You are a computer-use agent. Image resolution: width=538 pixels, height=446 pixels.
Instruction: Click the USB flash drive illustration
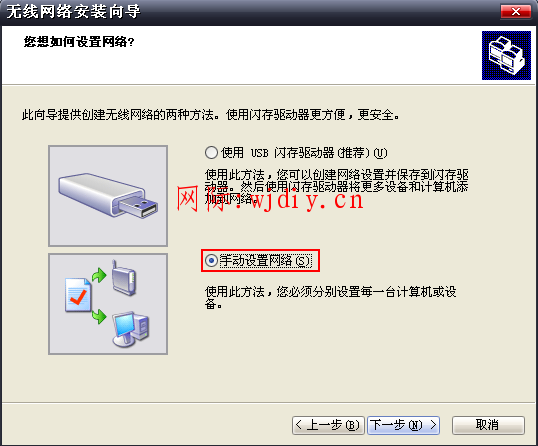click(x=108, y=196)
